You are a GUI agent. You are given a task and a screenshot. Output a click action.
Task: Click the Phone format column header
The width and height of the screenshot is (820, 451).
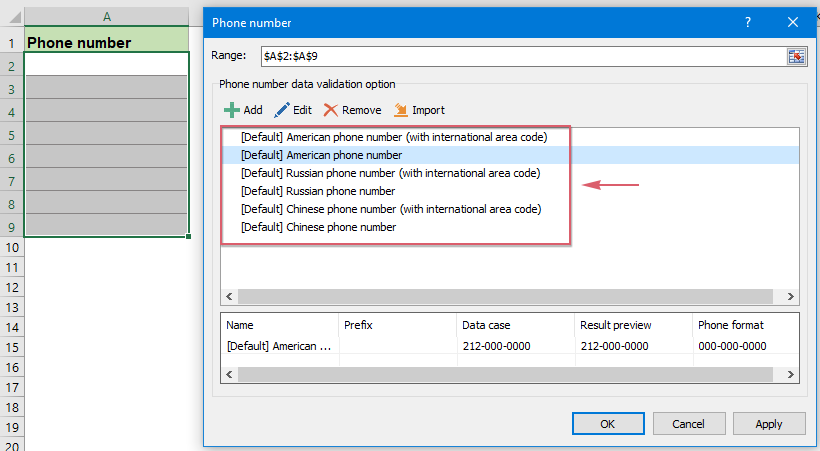tap(731, 325)
